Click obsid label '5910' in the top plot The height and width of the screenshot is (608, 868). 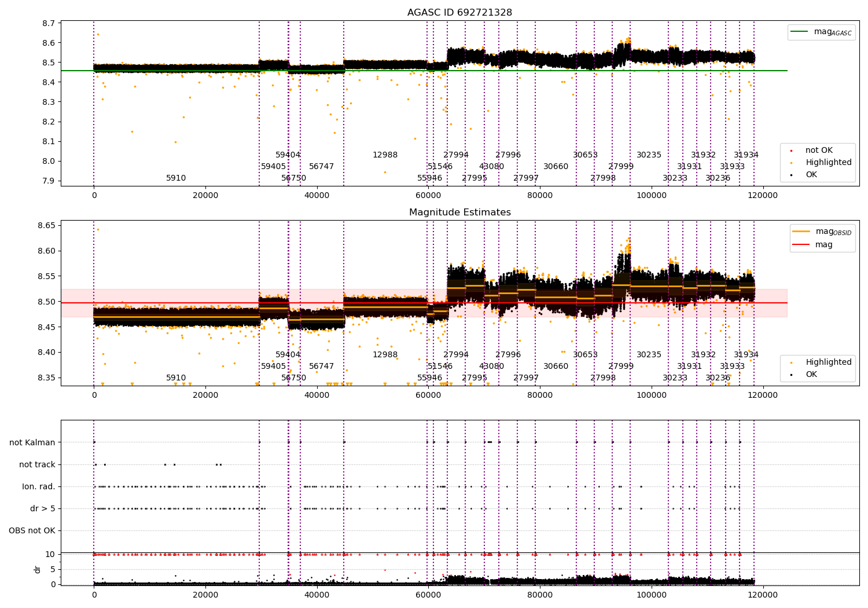[x=176, y=178]
